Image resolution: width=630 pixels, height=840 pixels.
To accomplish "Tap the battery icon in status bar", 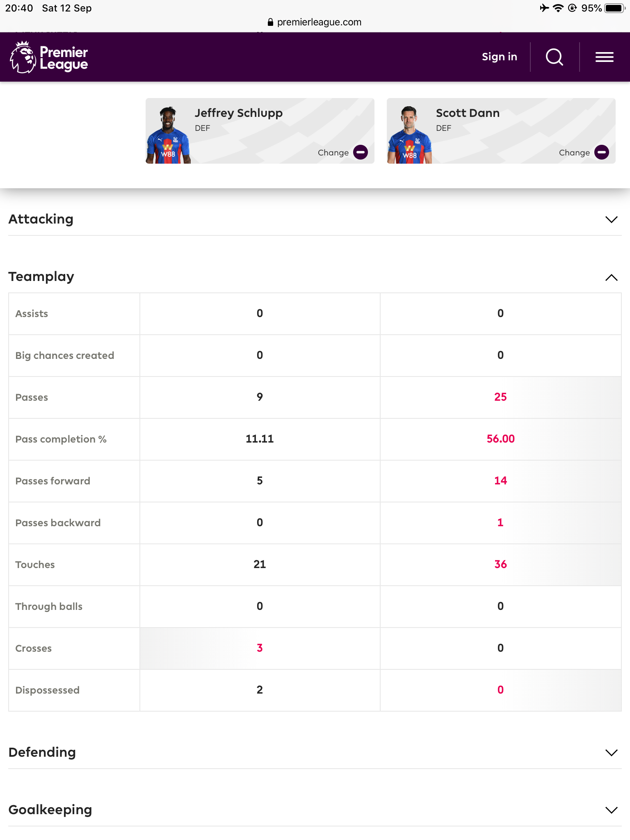I will point(614,8).
